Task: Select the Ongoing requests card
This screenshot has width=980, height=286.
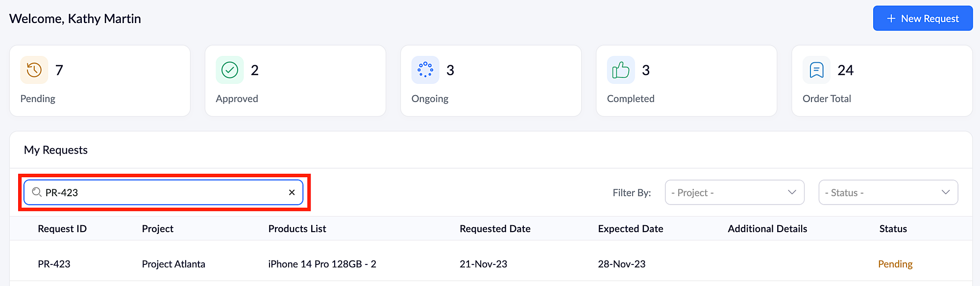Action: pos(490,81)
